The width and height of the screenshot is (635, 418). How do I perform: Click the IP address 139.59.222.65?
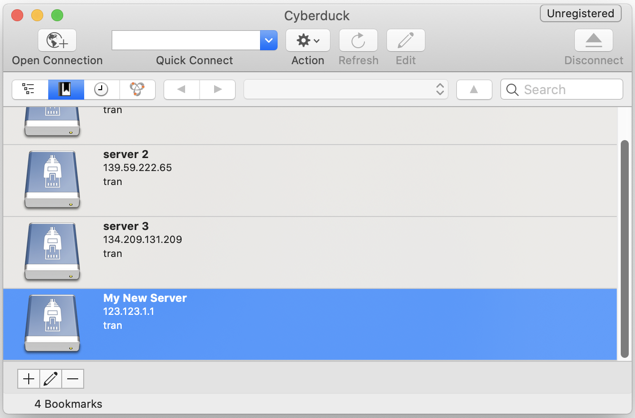click(137, 168)
